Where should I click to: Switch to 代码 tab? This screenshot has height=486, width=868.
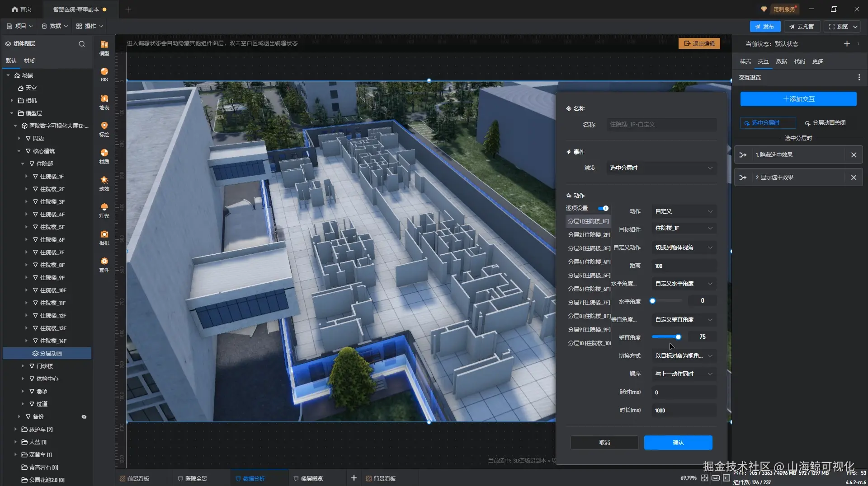[x=799, y=61]
